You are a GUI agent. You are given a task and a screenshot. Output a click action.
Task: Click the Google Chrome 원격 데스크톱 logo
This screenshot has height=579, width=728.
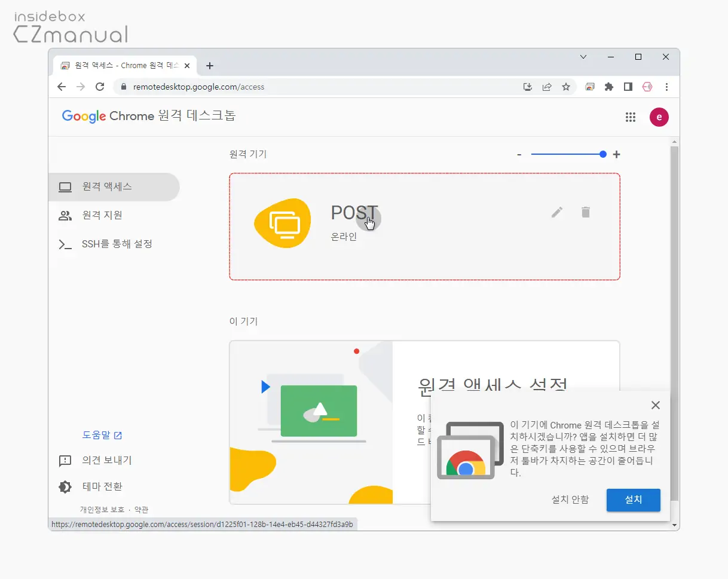point(149,116)
